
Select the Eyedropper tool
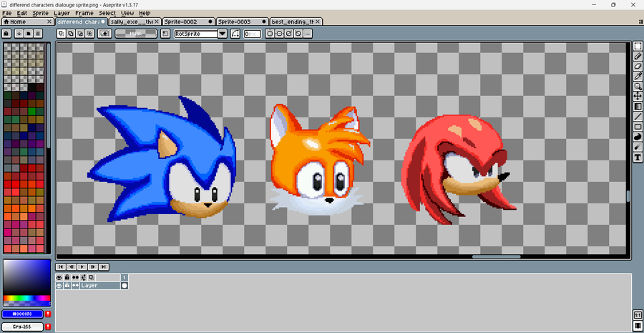[x=638, y=76]
